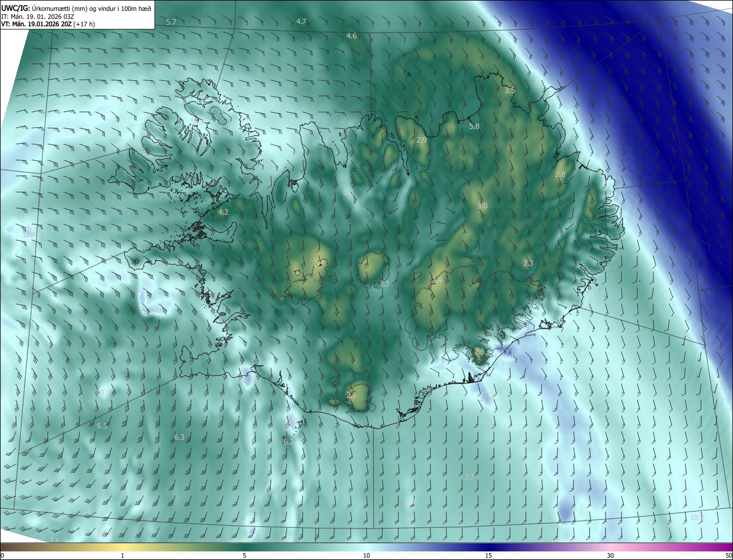Click the map value label '2.9'
733x560 pixels.
[x=421, y=140]
